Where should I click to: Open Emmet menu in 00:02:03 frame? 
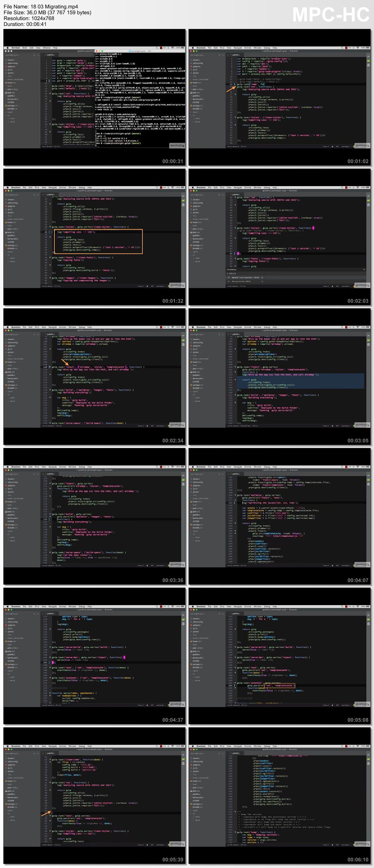pyautogui.click(x=248, y=187)
